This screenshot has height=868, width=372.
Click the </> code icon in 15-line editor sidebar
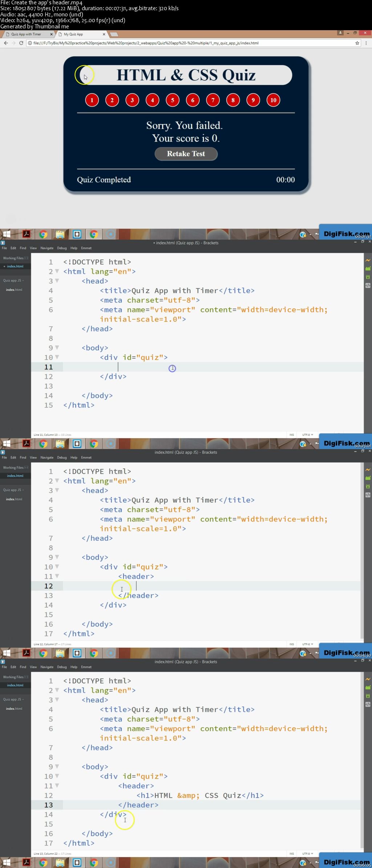pos(368,285)
